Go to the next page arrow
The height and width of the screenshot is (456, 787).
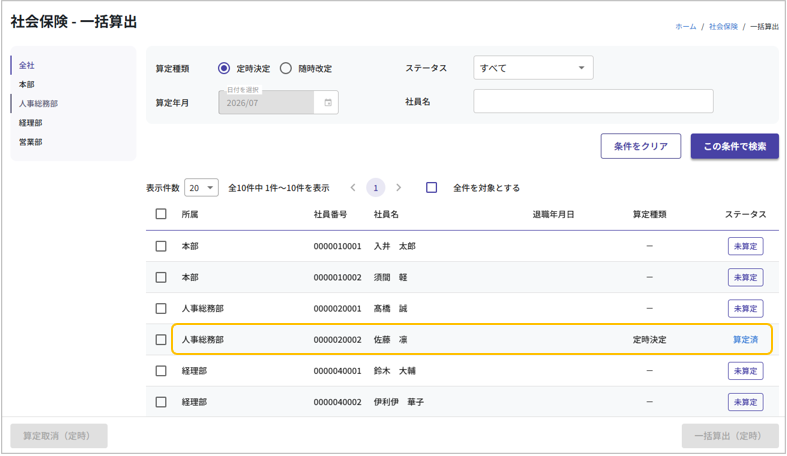(399, 188)
